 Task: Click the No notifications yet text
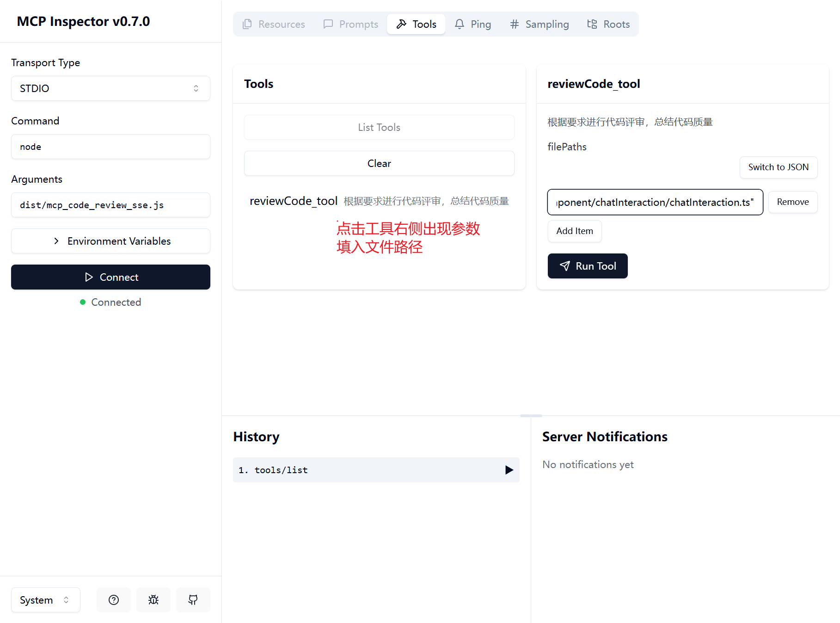tap(588, 464)
